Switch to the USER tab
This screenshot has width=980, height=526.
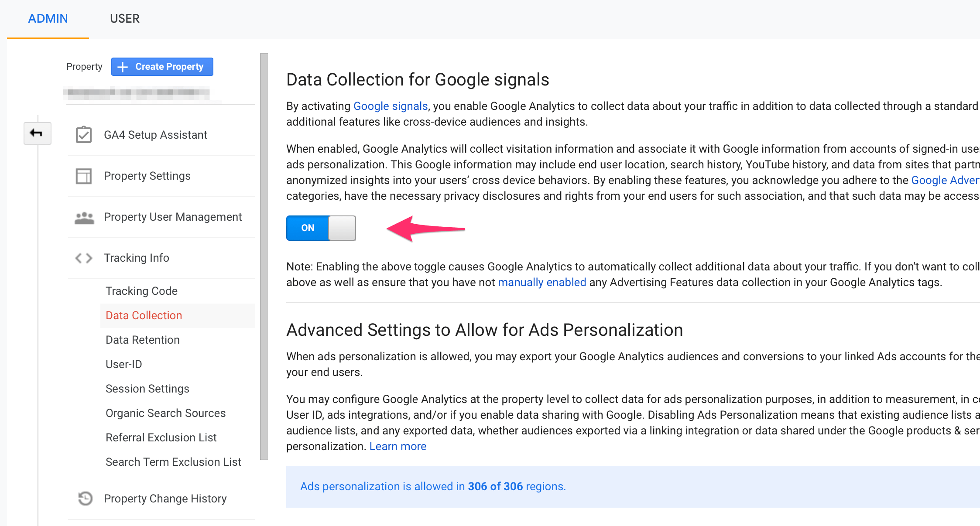tap(124, 19)
